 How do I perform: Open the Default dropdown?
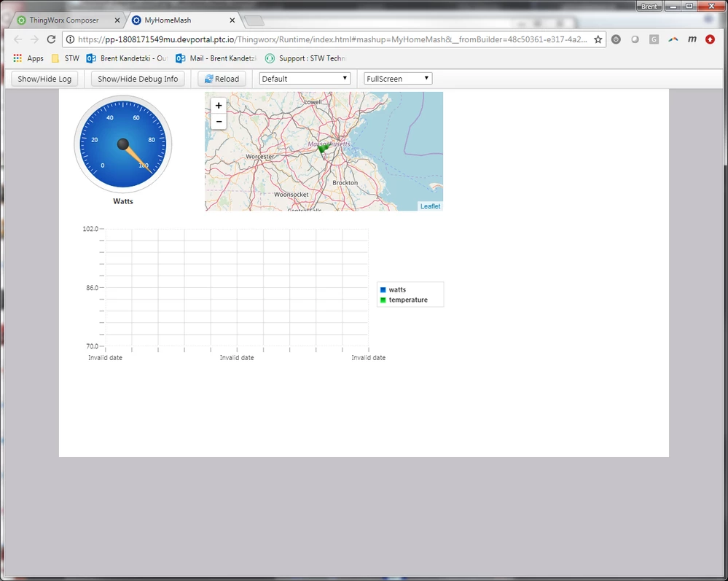point(305,79)
